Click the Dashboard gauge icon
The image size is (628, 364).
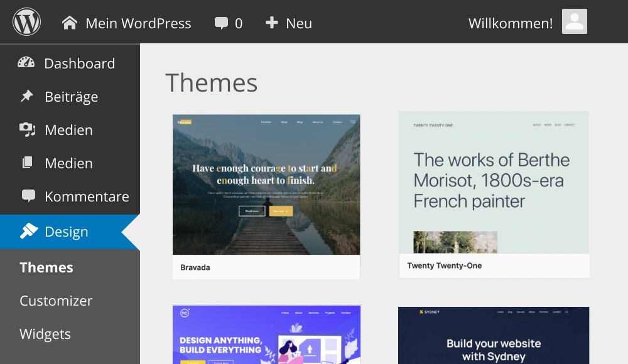[x=26, y=63]
